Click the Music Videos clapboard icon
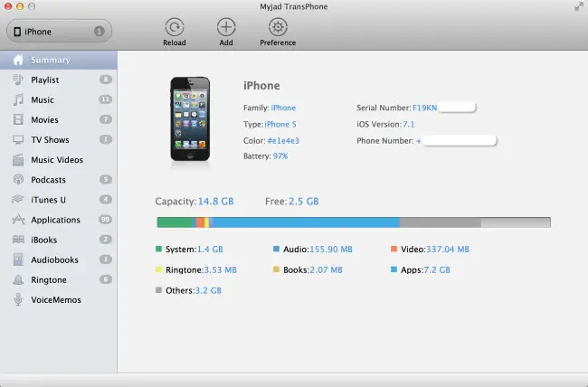Viewport: 588px width, 387px height. coord(18,159)
